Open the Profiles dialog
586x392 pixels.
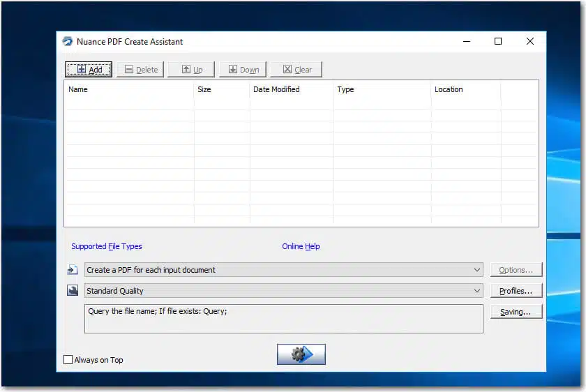tap(516, 291)
